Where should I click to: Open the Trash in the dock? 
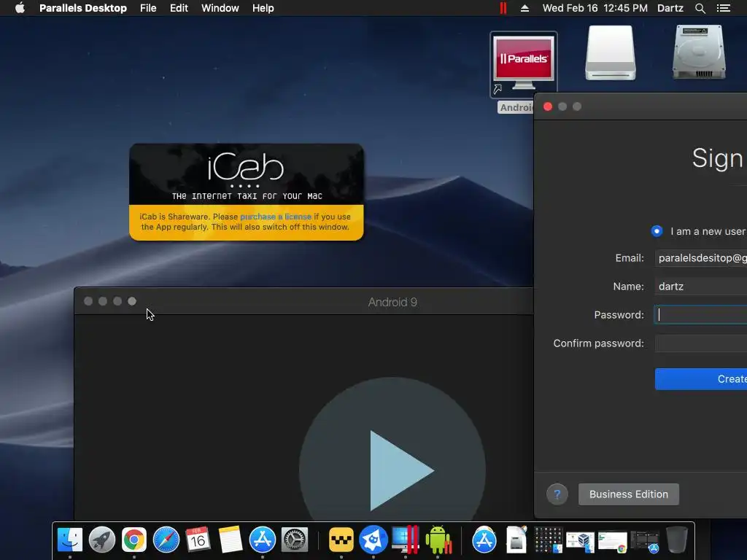676,540
